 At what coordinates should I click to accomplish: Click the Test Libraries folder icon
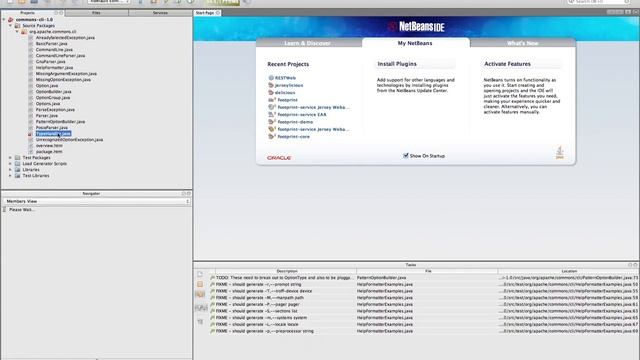click(18, 176)
